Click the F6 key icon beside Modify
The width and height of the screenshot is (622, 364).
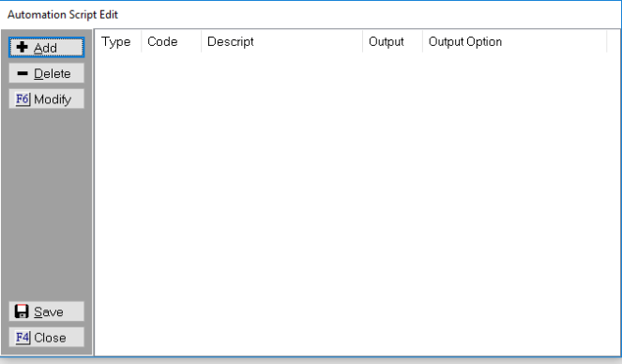[23, 99]
